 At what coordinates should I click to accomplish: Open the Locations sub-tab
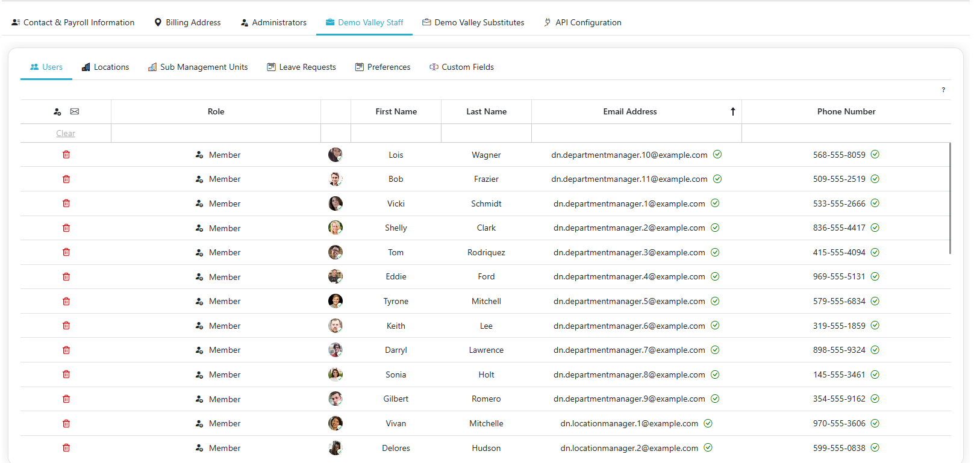click(105, 67)
